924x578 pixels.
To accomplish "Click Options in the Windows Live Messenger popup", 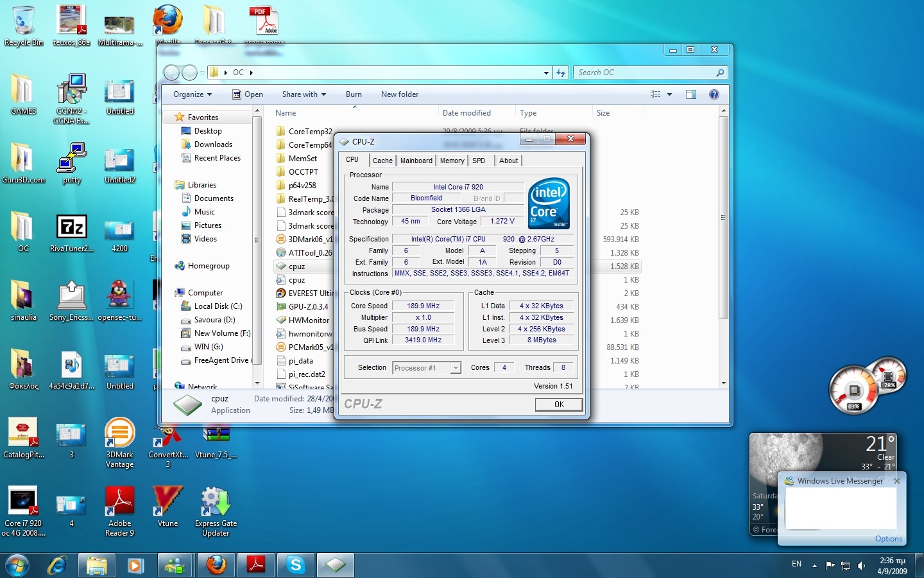I will click(x=889, y=539).
